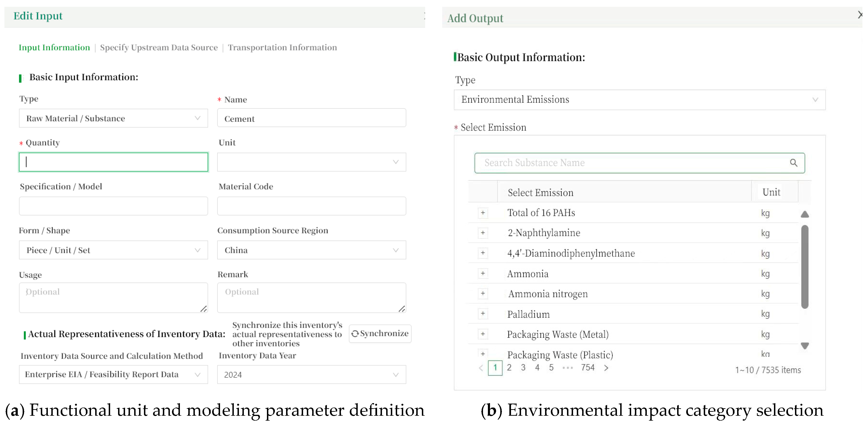
Task: Open the Unit dropdown
Action: [311, 162]
